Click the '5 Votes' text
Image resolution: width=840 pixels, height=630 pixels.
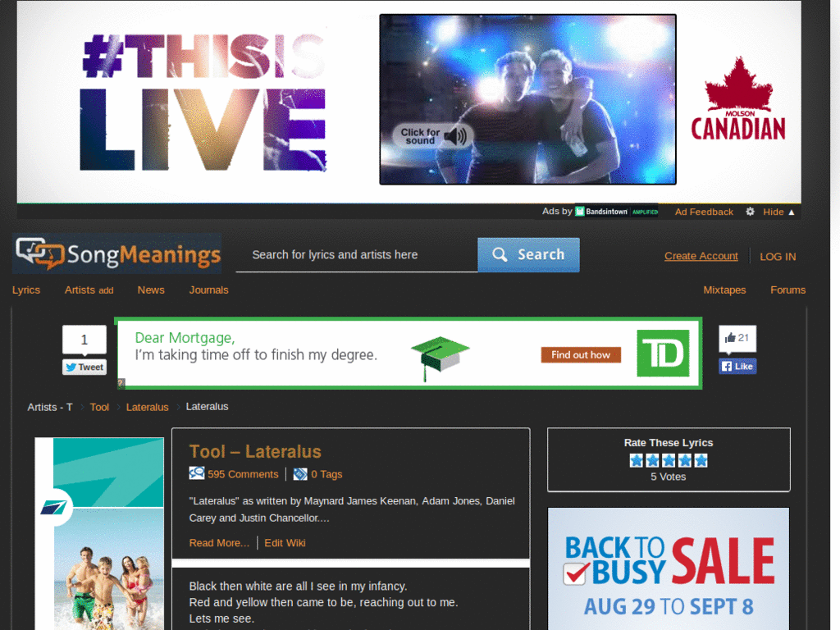pos(668,477)
